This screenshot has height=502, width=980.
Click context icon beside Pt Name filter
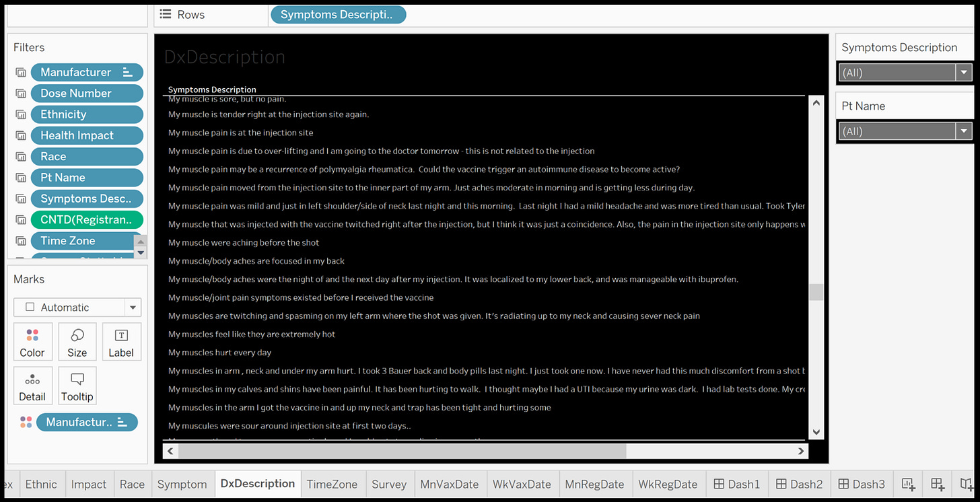(21, 178)
